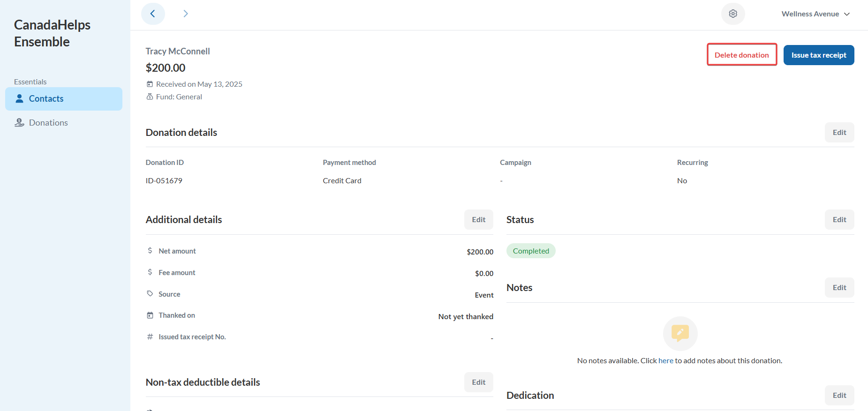Image resolution: width=868 pixels, height=411 pixels.
Task: Open the Contacts section in the sidebar
Action: 46,98
